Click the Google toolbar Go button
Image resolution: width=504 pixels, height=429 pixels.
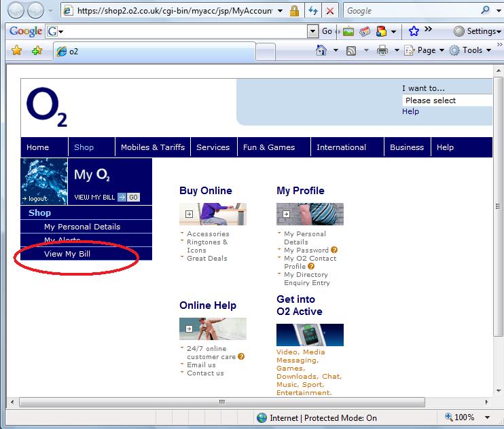coord(327,31)
